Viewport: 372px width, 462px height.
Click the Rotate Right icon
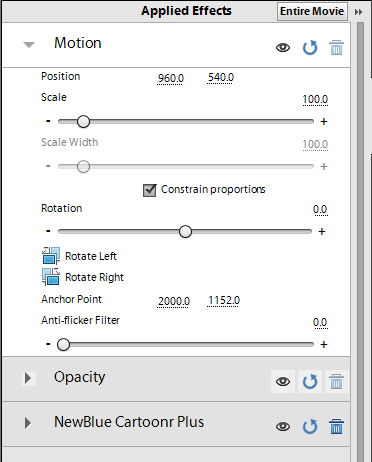[x=51, y=277]
